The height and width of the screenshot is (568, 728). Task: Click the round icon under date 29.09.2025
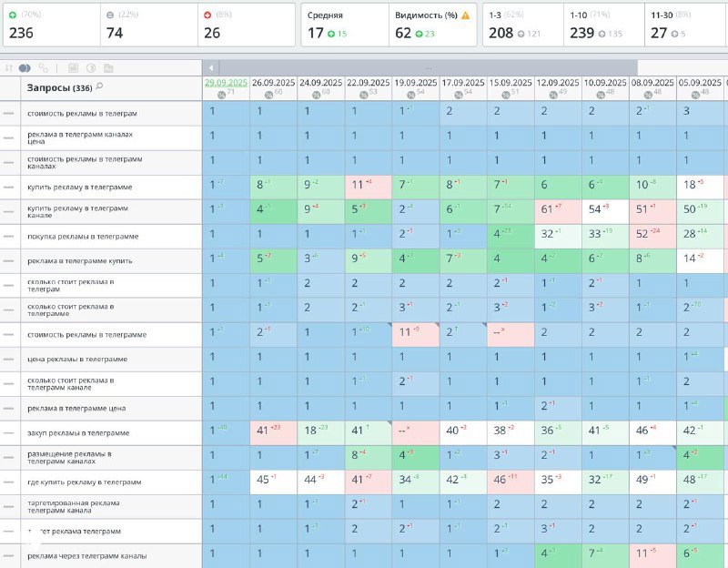coord(221,95)
